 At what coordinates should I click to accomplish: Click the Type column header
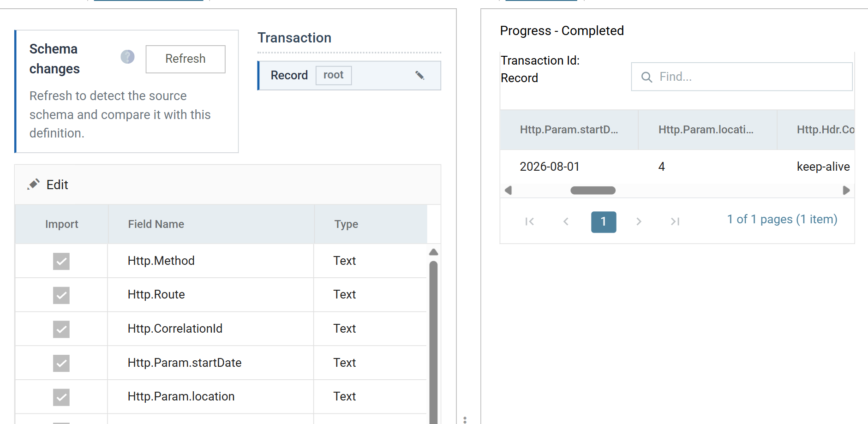pos(371,224)
